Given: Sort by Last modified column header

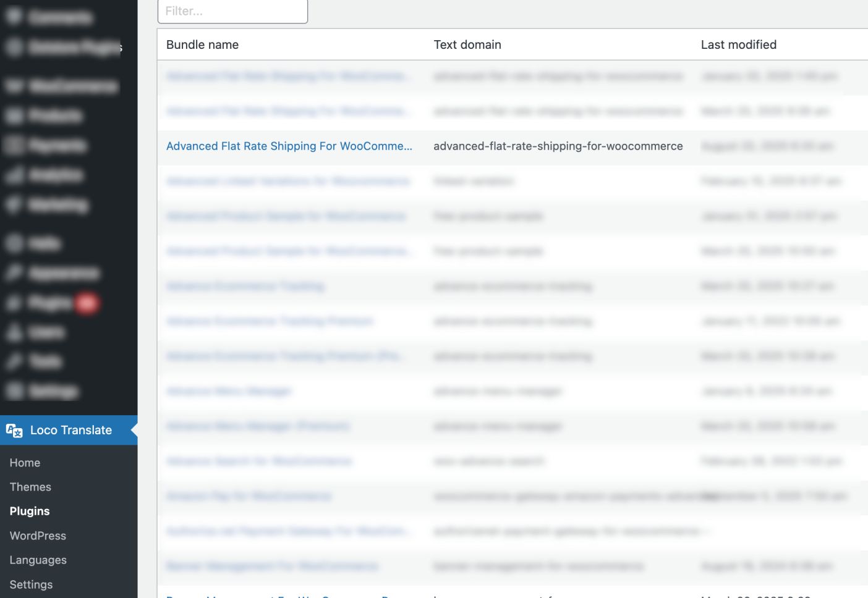Looking at the screenshot, I should [739, 44].
